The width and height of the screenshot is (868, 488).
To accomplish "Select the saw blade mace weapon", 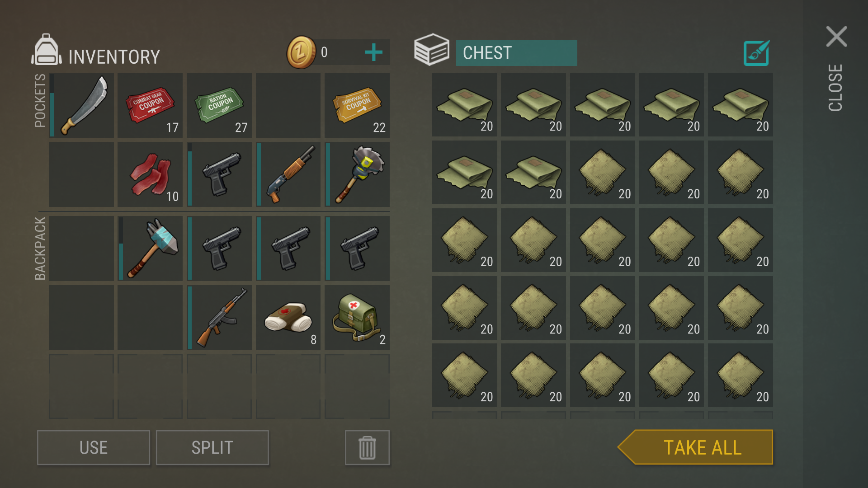I will point(357,174).
